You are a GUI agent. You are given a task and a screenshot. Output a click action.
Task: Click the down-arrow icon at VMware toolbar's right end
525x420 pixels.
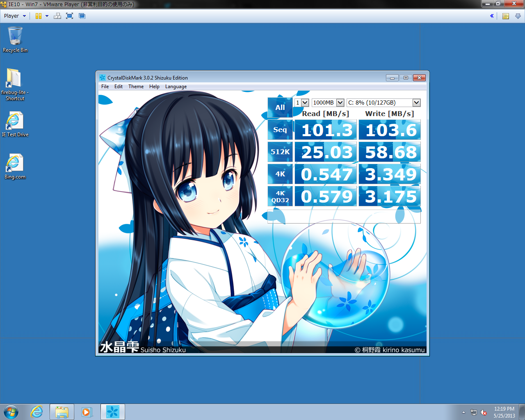[518, 16]
